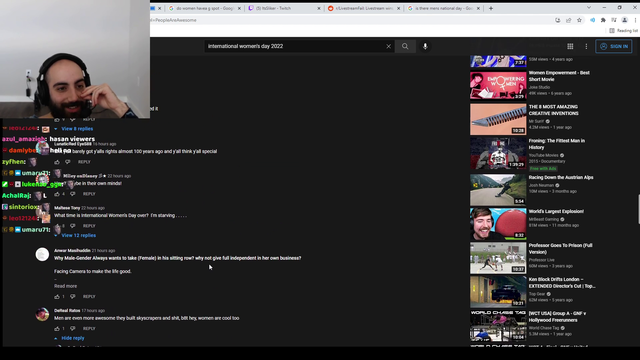Like the 'barely got y'alls rights' comment
Viewport: 640px width, 360px height.
pyautogui.click(x=57, y=162)
